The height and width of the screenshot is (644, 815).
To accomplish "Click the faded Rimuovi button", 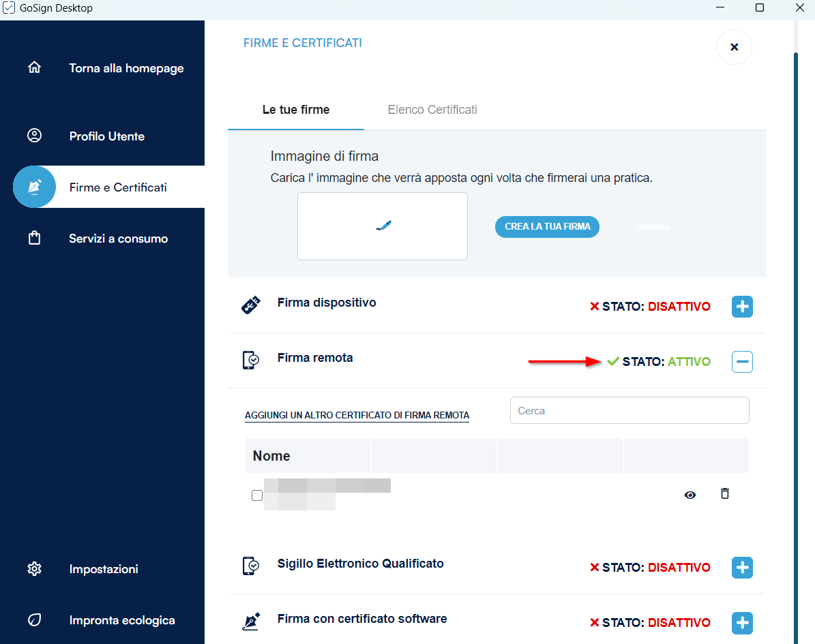I will tap(652, 227).
